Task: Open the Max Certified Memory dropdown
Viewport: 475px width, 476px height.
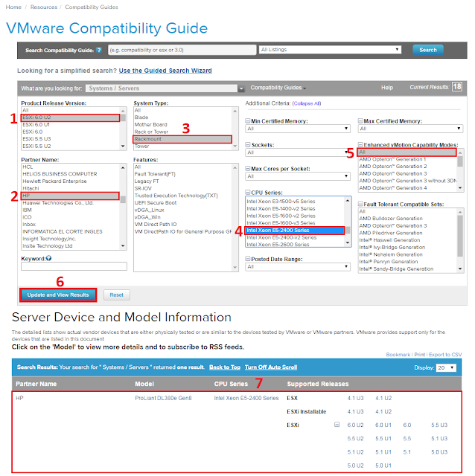Action: (410, 129)
